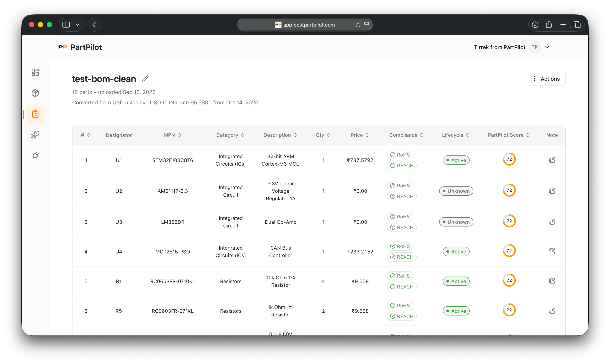
Task: Add a note for STM32F103C8T6 row
Action: click(x=552, y=160)
